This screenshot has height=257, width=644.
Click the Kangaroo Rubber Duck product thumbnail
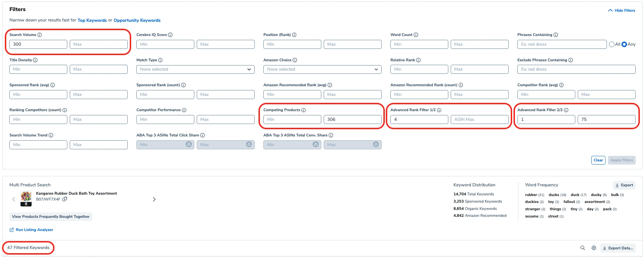[x=26, y=198]
